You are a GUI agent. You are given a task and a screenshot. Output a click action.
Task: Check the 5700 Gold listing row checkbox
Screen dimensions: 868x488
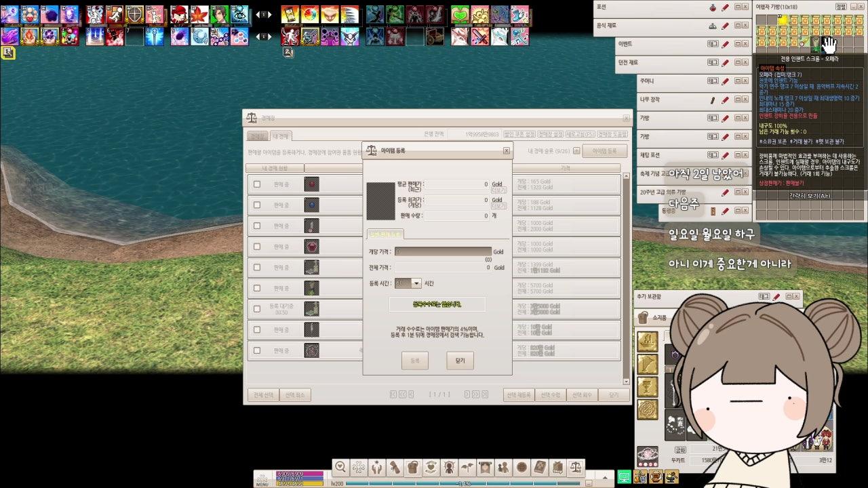coord(257,288)
